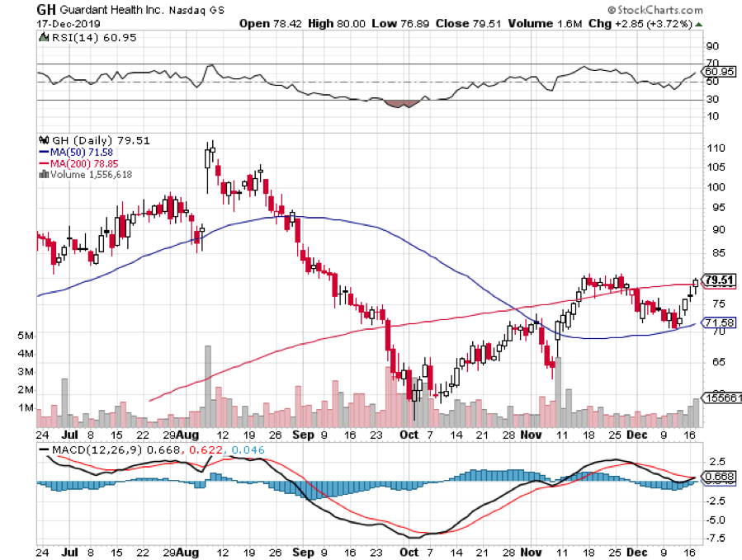Click the 1M volume axis label
742x560 pixels.
pos(26,407)
